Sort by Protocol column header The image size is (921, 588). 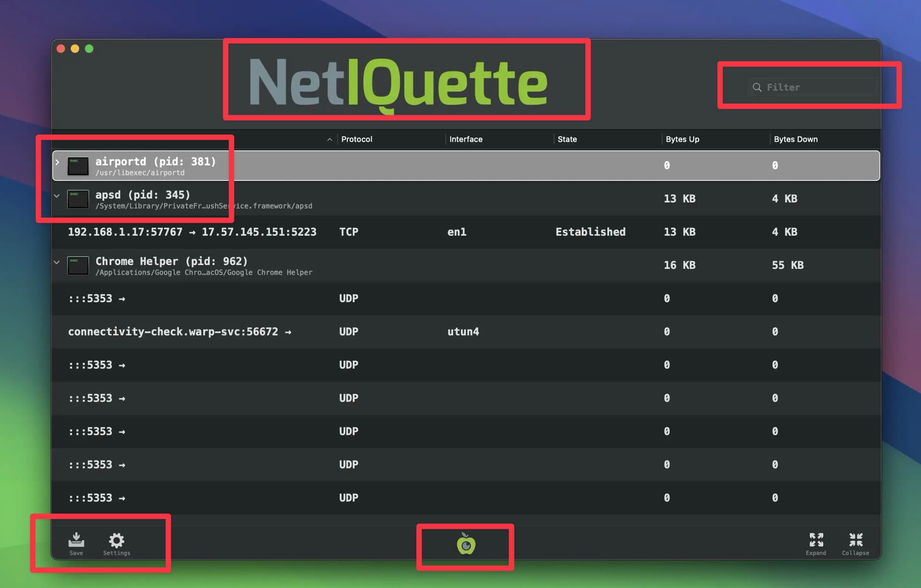pyautogui.click(x=356, y=139)
